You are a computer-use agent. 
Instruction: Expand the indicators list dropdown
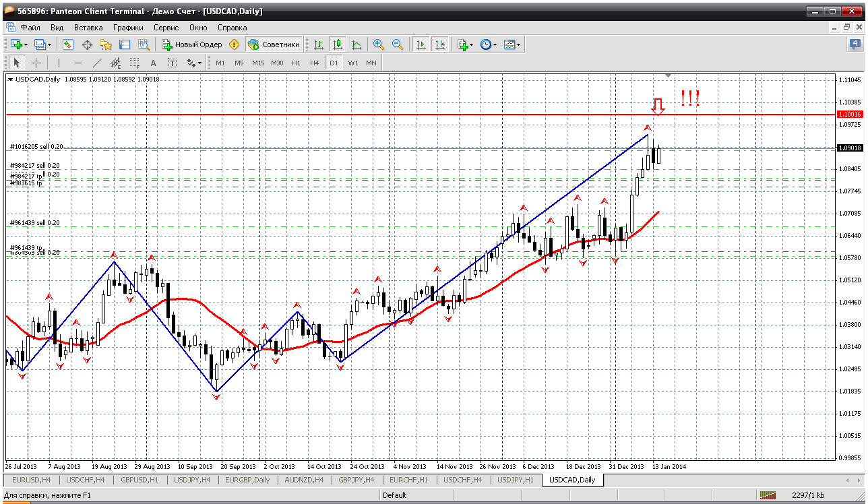(x=465, y=44)
